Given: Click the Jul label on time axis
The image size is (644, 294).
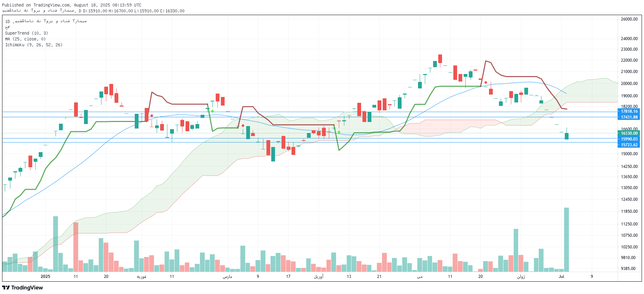Looking at the screenshot, I should tap(561, 277).
